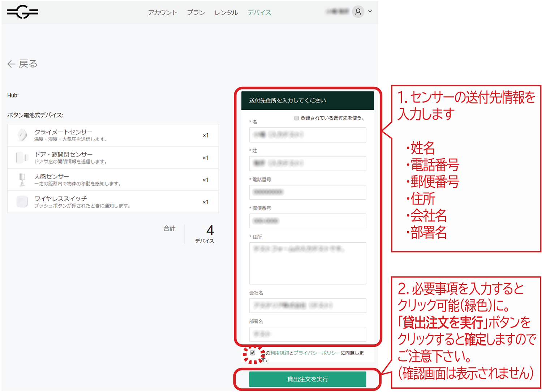Focus the 郵便番号 input field
The width and height of the screenshot is (542, 392).
point(307,221)
